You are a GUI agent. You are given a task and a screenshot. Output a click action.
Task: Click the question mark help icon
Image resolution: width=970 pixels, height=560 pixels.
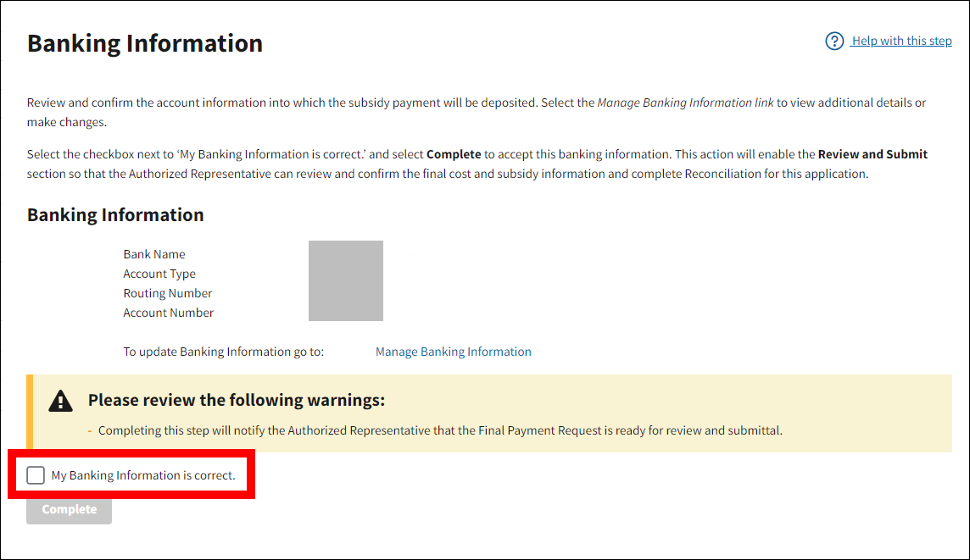coord(834,41)
